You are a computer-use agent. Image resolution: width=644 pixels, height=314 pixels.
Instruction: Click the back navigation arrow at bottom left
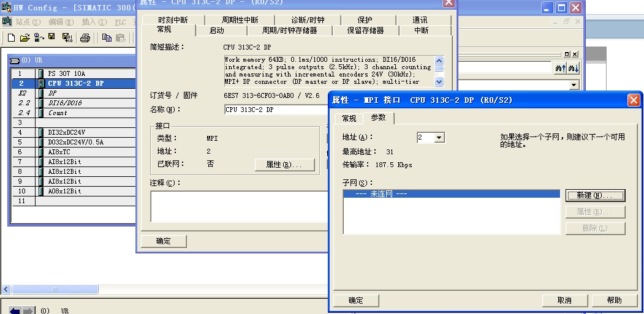[x=14, y=311]
